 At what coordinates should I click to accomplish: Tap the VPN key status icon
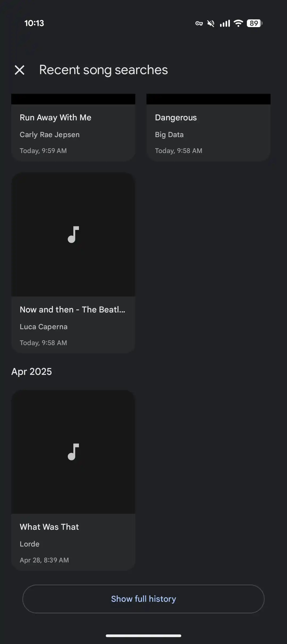pyautogui.click(x=199, y=23)
